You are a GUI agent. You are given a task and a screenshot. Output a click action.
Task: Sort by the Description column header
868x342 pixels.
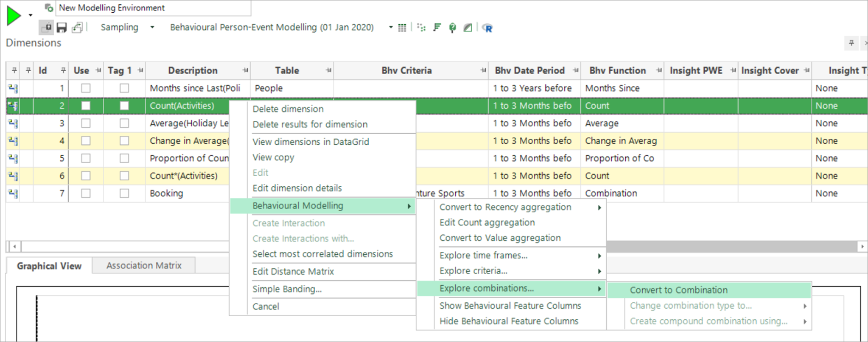pos(193,71)
